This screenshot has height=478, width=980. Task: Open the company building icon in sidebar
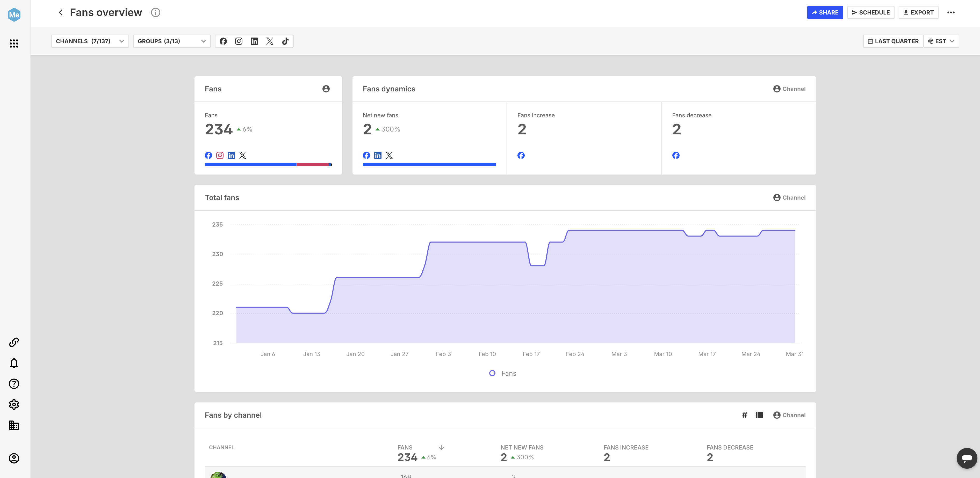[14, 425]
